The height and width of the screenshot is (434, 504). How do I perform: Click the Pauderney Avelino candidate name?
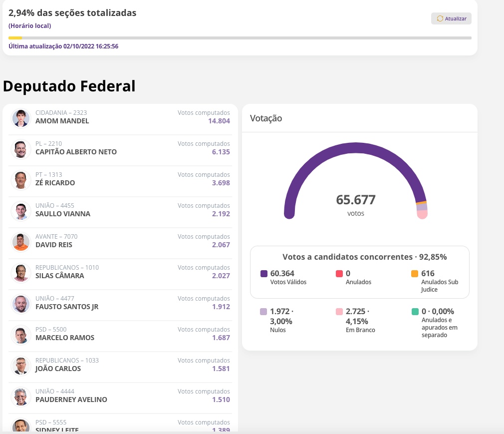coord(71,400)
